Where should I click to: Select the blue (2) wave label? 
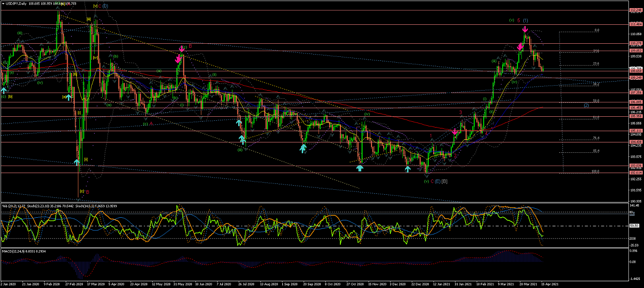(586, 105)
